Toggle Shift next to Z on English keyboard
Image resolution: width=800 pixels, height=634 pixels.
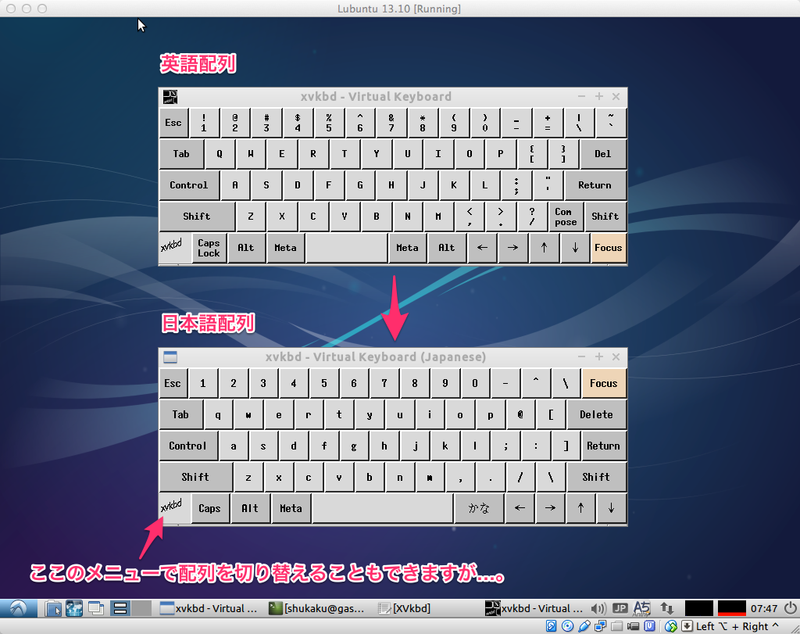tap(196, 216)
